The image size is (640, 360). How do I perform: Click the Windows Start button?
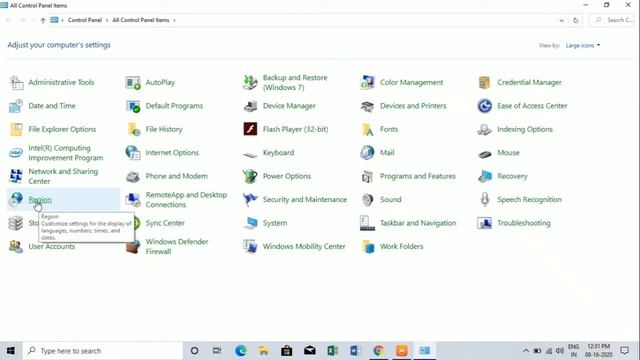[11, 351]
